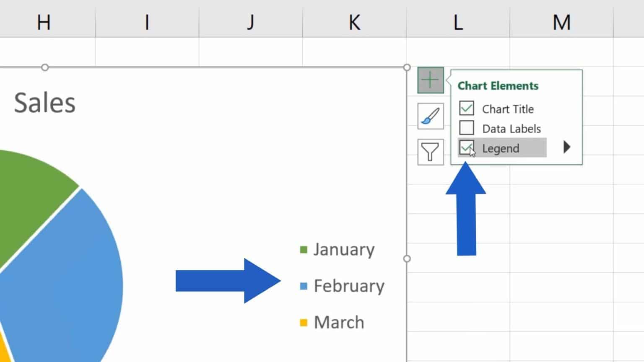Select column K header
This screenshot has height=362, width=644.
pos(354,22)
